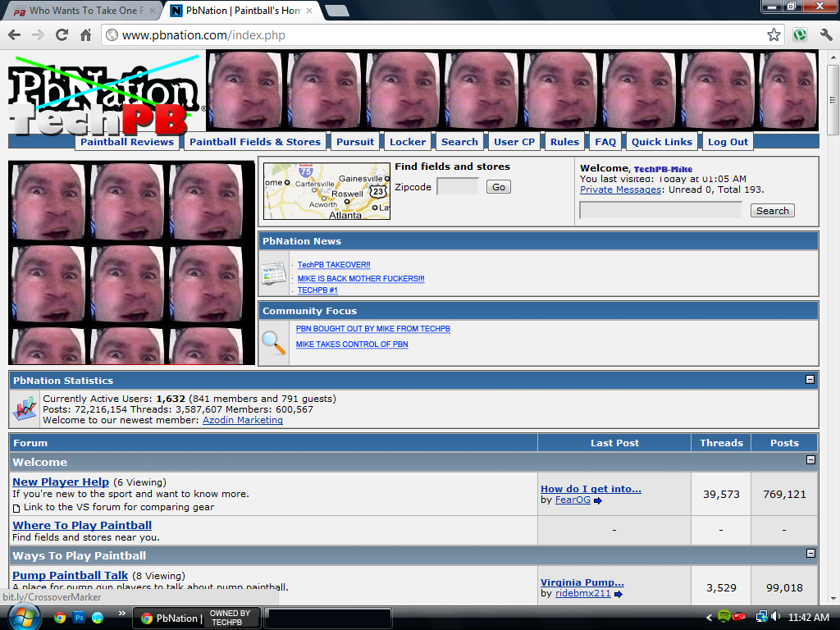Click the PbNation TechPB logo
840x630 pixels.
pos(106,95)
